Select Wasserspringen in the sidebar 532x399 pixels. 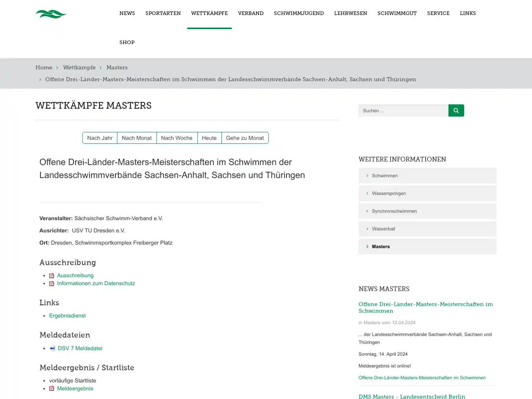coord(389,193)
